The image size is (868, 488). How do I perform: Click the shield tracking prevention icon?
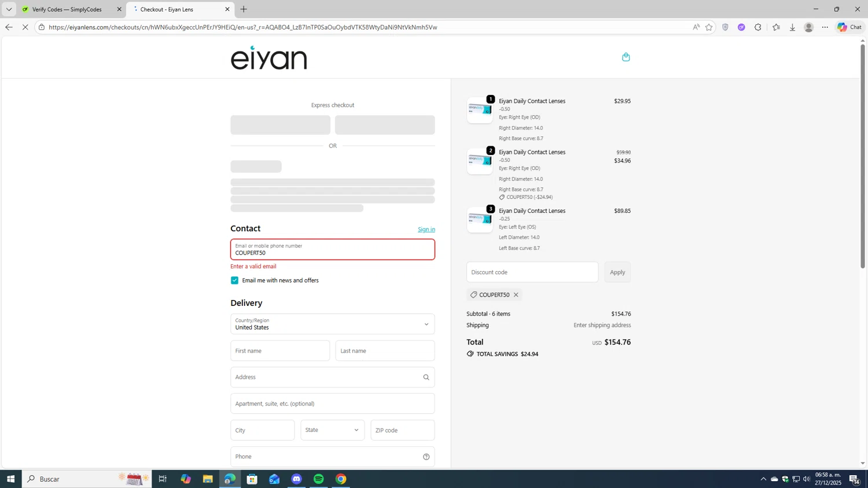click(x=725, y=27)
